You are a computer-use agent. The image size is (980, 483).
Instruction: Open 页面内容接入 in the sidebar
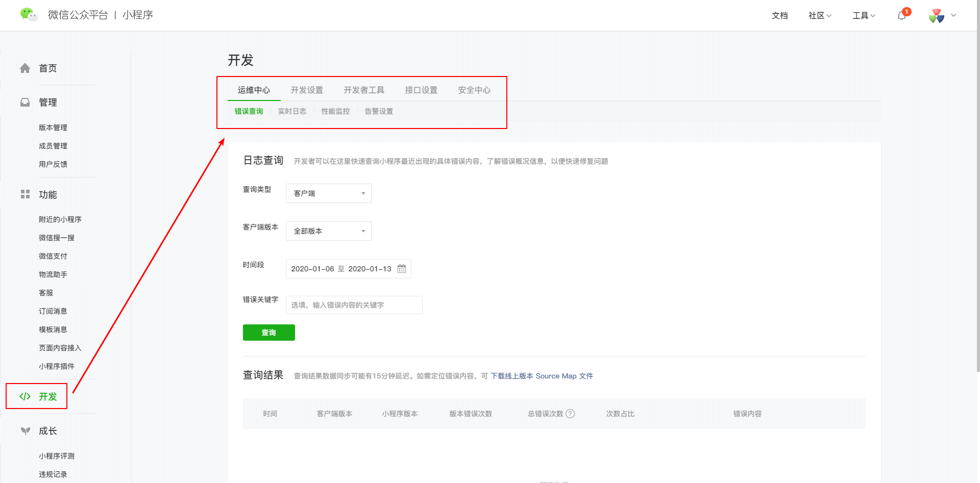[x=60, y=348]
